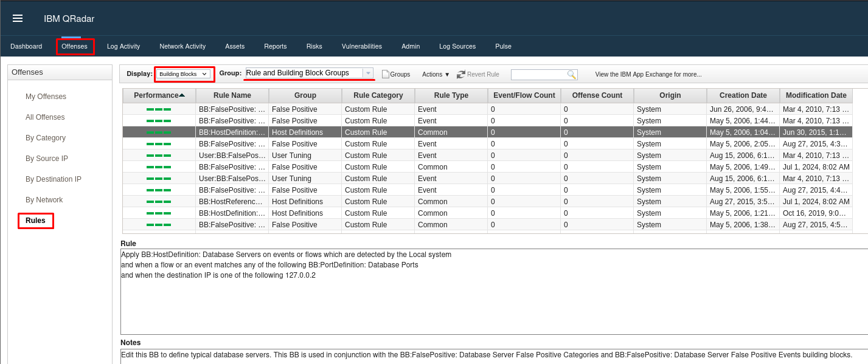Sort by Modification Date column header
This screenshot has height=364, width=868.
click(x=816, y=95)
